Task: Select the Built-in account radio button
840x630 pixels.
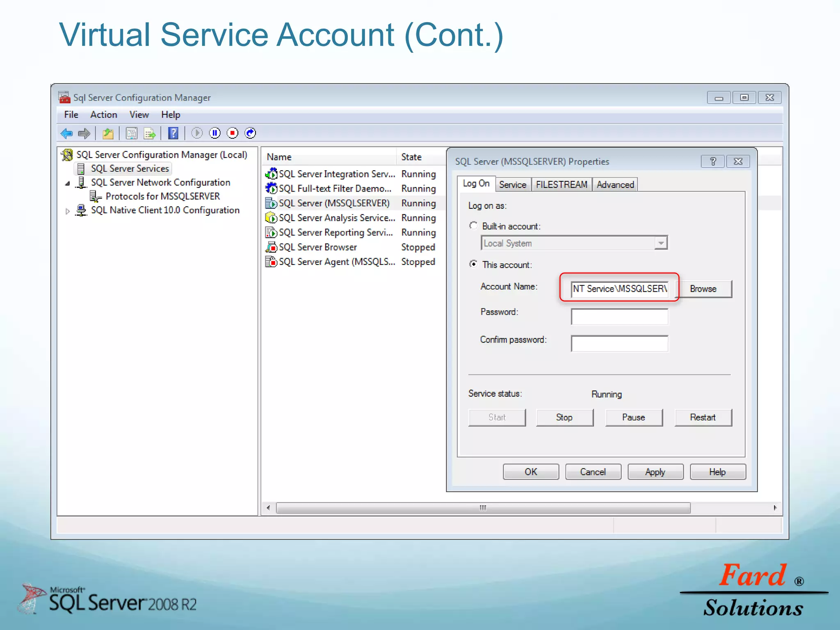Action: [473, 226]
